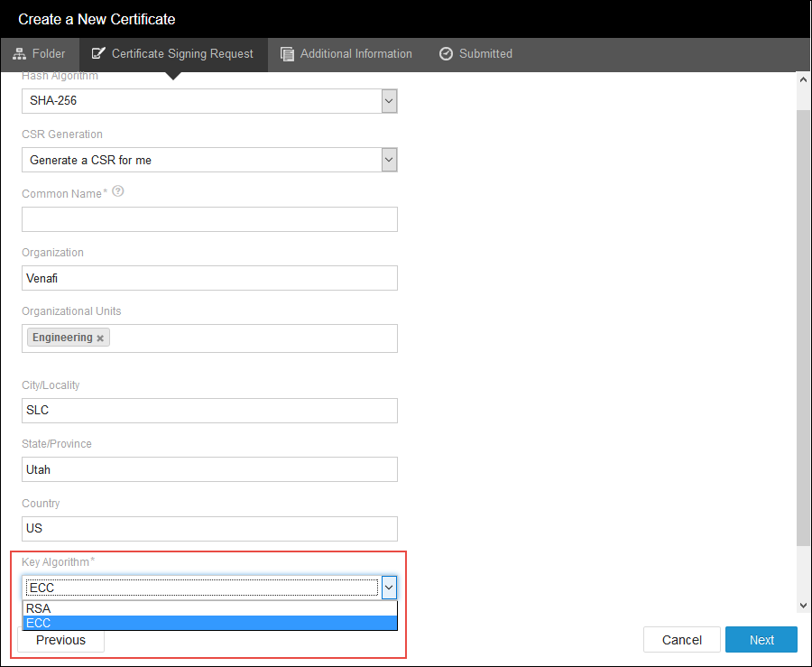Click the Additional Information list icon
This screenshot has height=667, width=812.
[x=287, y=54]
